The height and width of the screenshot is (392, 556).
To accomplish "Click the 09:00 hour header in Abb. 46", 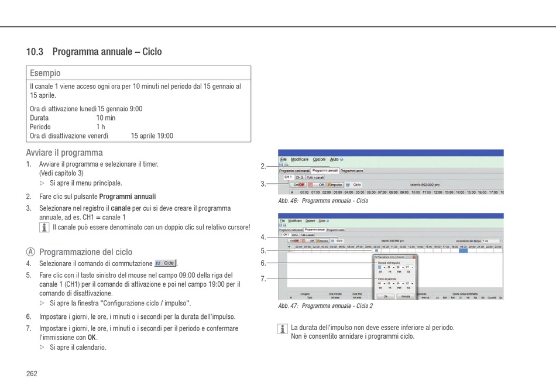I will click(404, 192).
